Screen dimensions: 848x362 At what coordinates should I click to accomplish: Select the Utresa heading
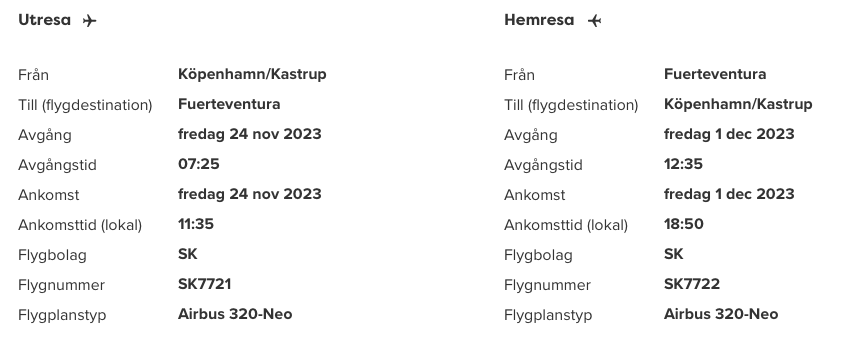tap(44, 20)
